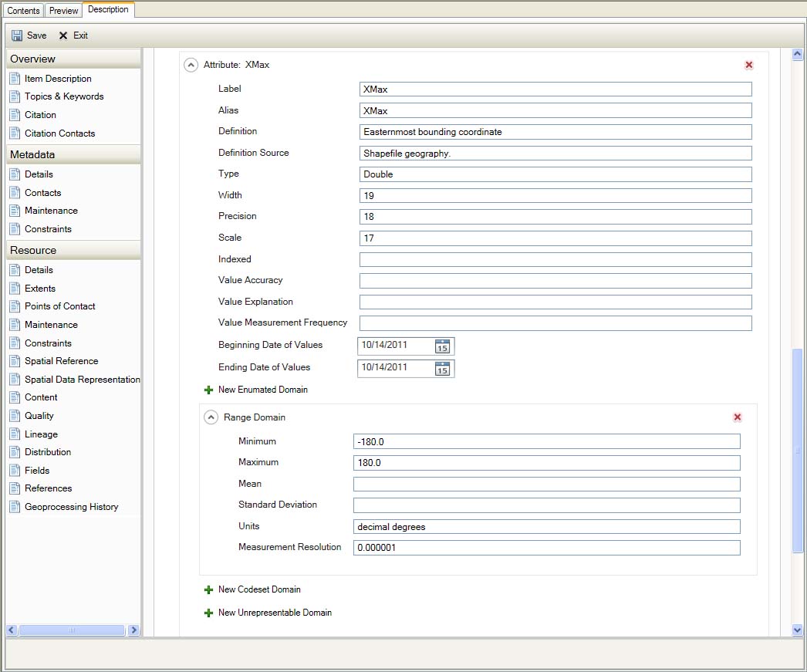Add a New Enumated Domain
The image size is (807, 672).
(262, 390)
